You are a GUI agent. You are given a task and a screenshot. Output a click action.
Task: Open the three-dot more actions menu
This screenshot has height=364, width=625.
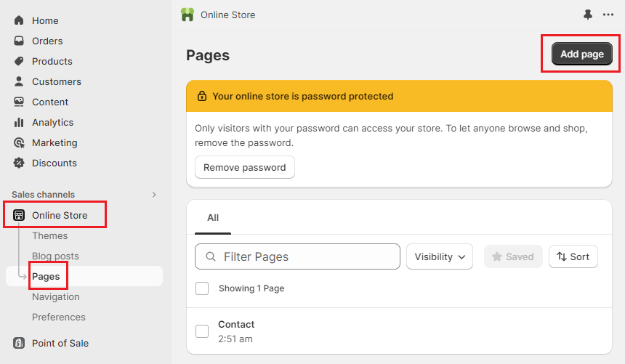(608, 15)
